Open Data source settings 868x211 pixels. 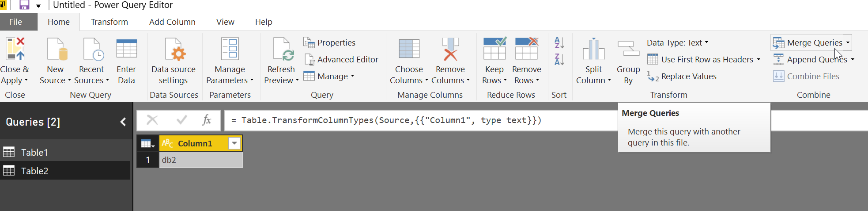click(x=173, y=61)
